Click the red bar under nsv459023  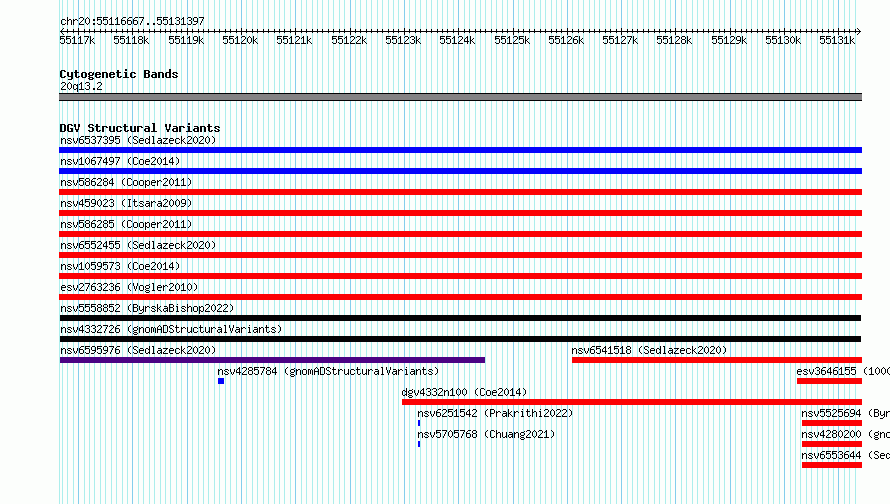click(x=460, y=213)
